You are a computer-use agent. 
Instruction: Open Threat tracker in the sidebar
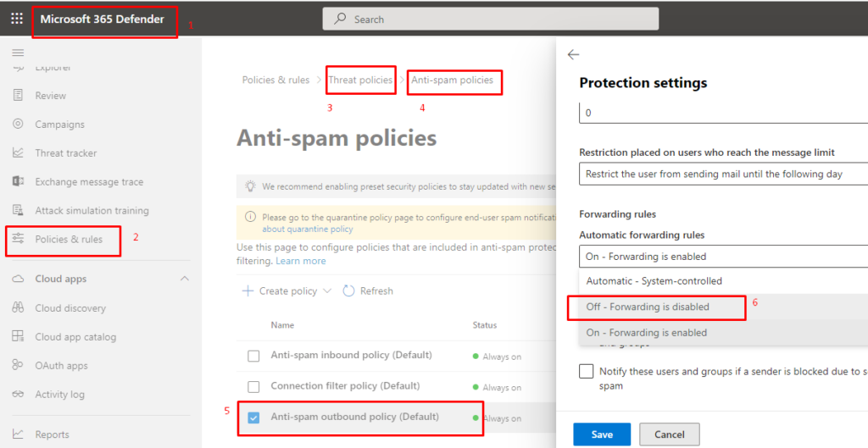(x=66, y=153)
